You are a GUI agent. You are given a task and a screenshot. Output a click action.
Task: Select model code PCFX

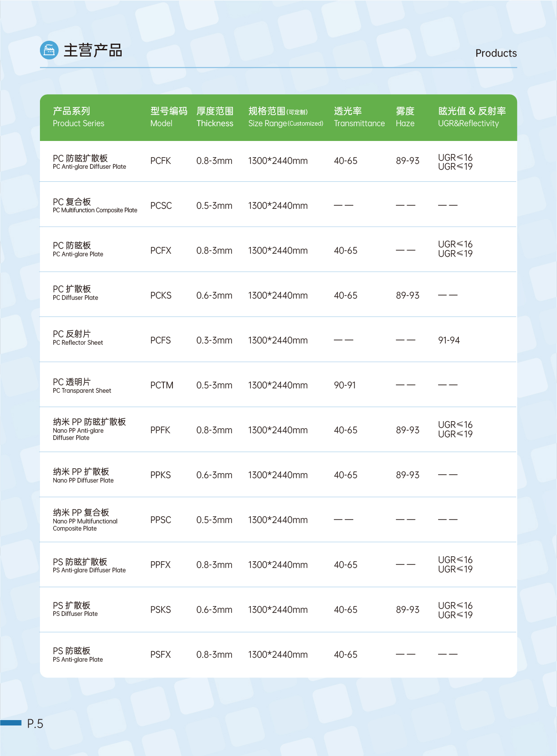click(161, 251)
